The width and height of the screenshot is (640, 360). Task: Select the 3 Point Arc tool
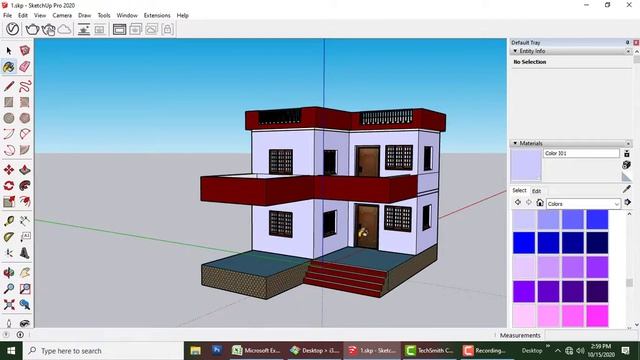[x=9, y=150]
